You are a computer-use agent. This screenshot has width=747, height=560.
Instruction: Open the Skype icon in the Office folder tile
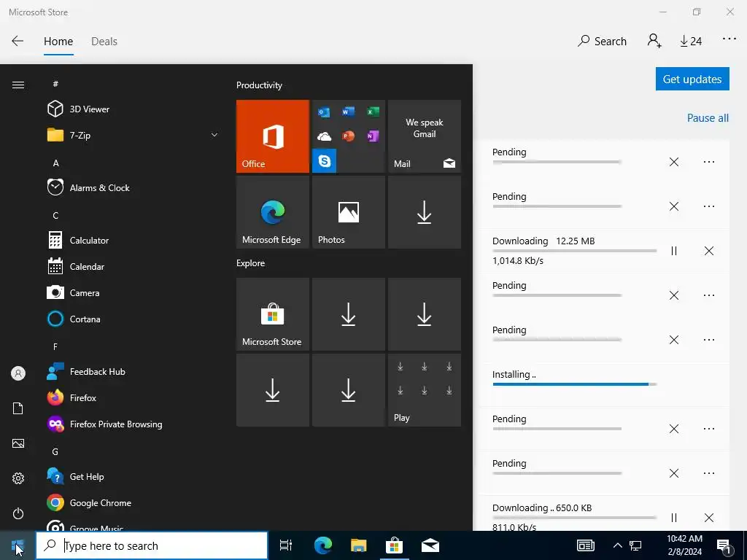tap(324, 161)
